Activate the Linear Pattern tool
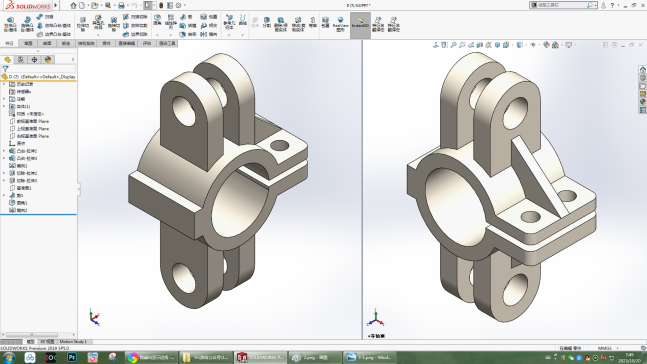 [171, 23]
